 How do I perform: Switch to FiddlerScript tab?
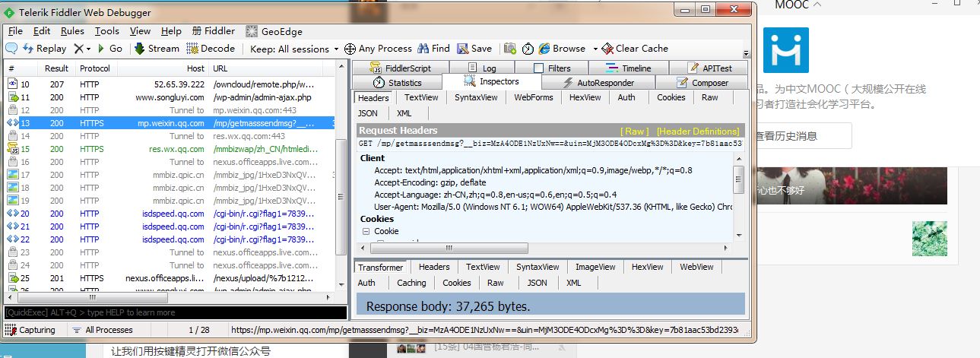(x=400, y=68)
